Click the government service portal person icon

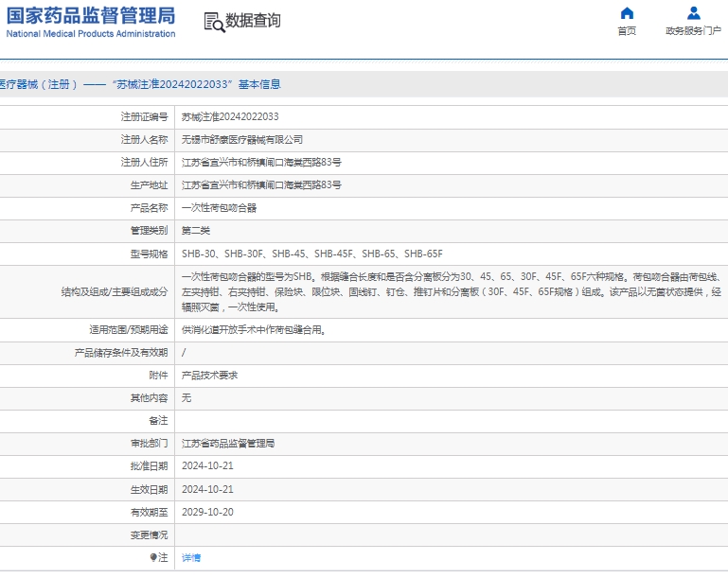coord(693,13)
